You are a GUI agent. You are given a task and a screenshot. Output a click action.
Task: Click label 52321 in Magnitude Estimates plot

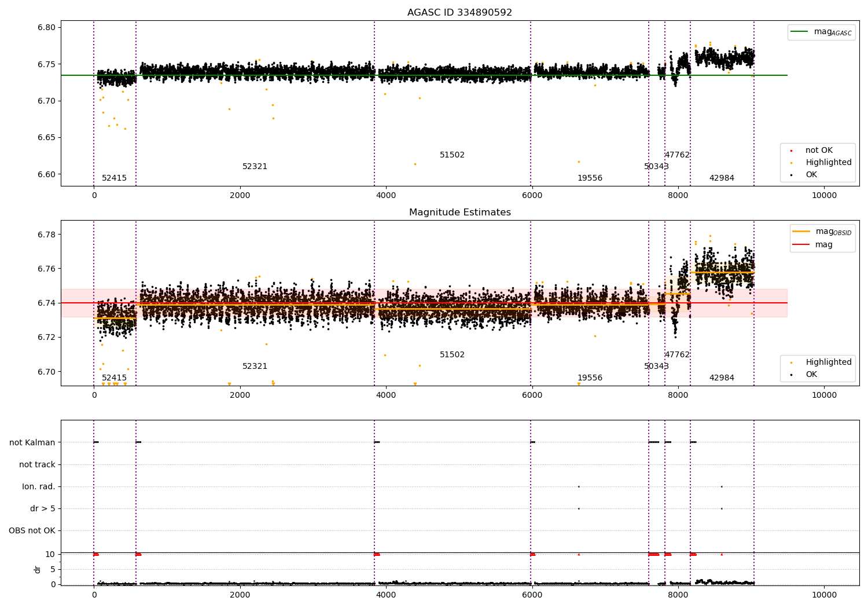click(255, 367)
